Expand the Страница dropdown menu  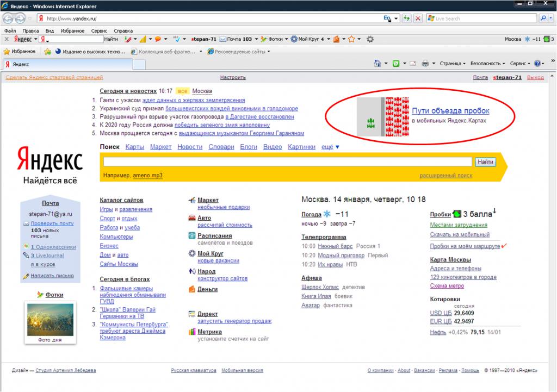tap(452, 64)
